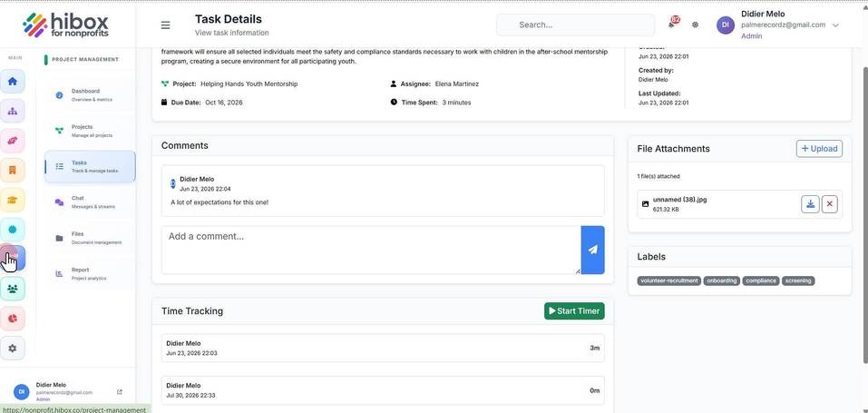The width and height of the screenshot is (868, 413).
Task: Open the orange building sidebar icon
Action: (x=12, y=170)
